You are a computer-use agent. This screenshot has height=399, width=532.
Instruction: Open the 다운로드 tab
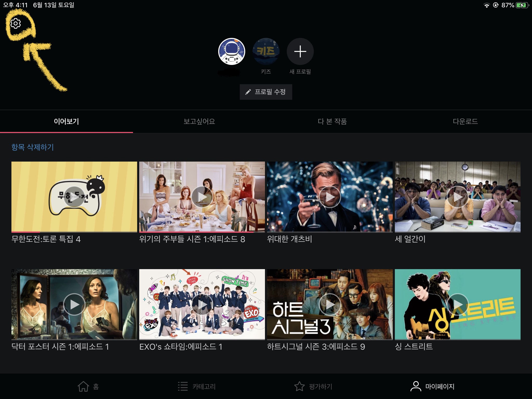pyautogui.click(x=465, y=121)
